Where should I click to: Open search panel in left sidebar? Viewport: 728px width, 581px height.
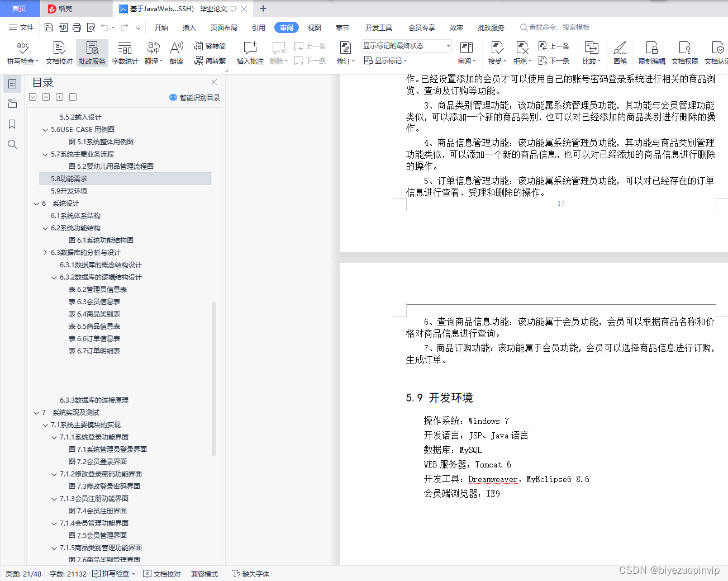pos(12,144)
